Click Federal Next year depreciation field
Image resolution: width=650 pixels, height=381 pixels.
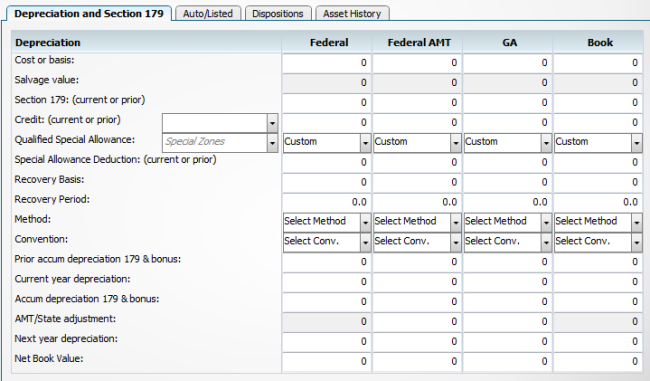[x=326, y=342]
